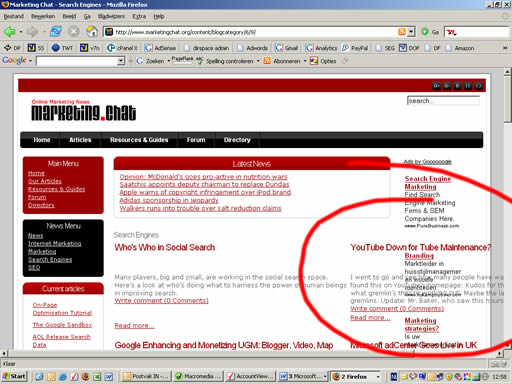The image size is (512, 384).
Task: Click the Google toolbar Zoeken search button
Action: pos(150,61)
